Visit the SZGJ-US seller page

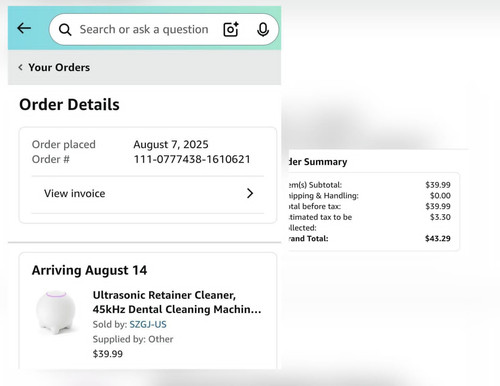coord(148,324)
